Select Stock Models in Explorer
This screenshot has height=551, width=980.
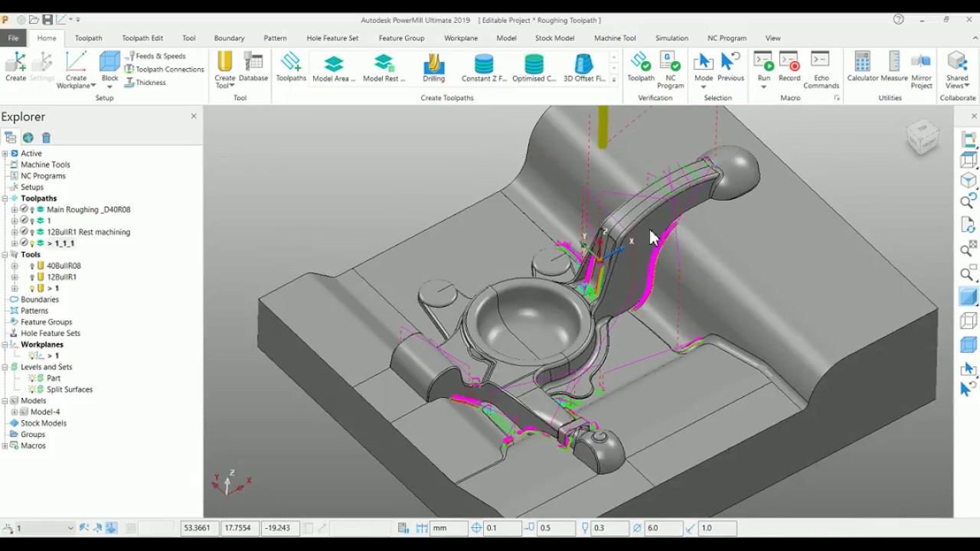click(x=44, y=423)
